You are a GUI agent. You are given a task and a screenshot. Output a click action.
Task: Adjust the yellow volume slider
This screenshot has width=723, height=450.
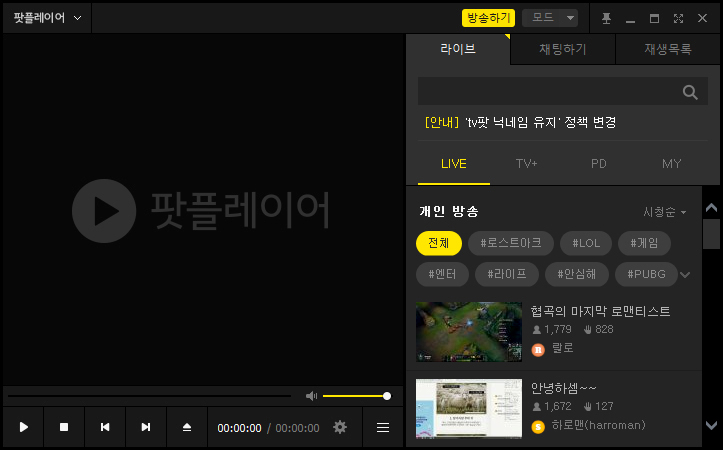[357, 396]
